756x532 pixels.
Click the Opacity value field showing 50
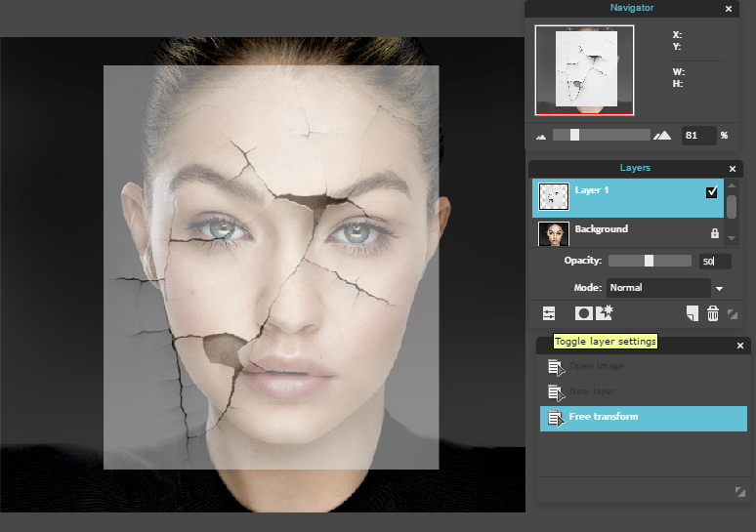[x=715, y=262]
